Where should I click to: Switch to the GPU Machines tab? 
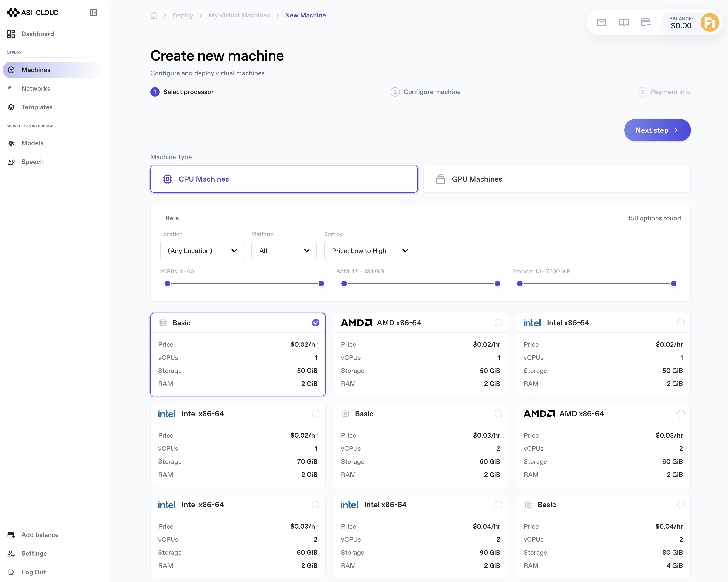click(x=557, y=179)
